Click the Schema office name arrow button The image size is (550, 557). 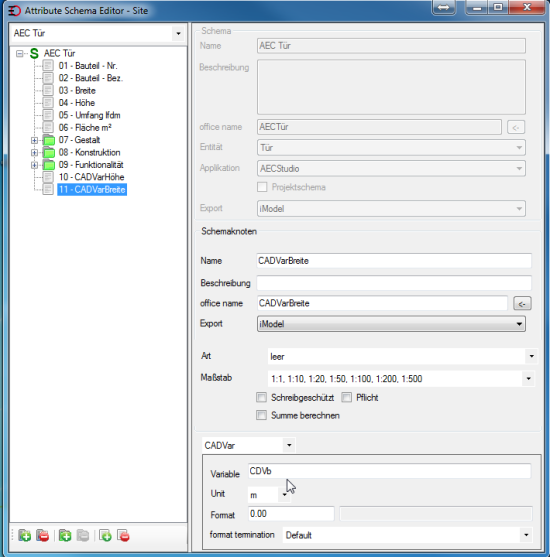[516, 127]
